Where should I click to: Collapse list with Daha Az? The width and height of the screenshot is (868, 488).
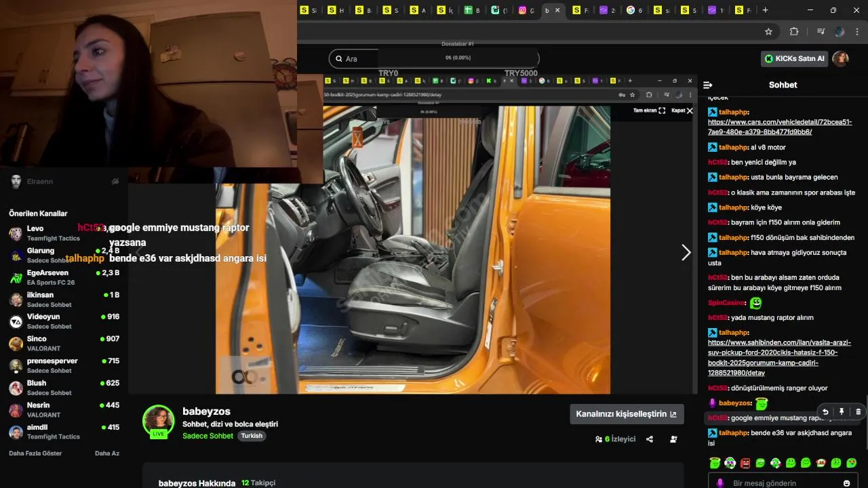(x=107, y=453)
